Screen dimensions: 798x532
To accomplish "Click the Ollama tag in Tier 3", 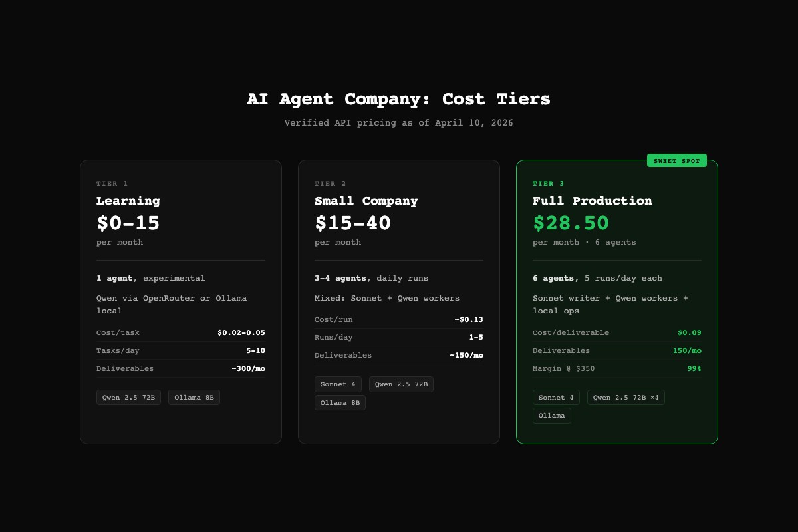I will pyautogui.click(x=552, y=416).
